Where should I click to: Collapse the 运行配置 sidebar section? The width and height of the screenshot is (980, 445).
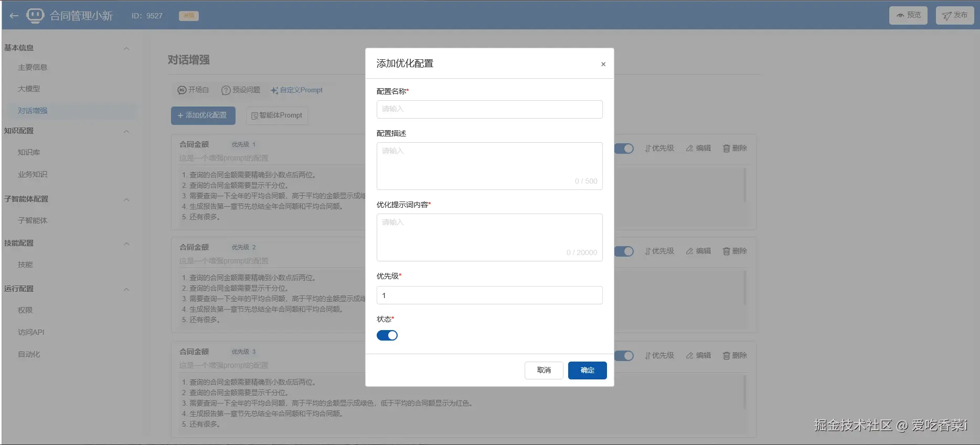[x=126, y=289]
